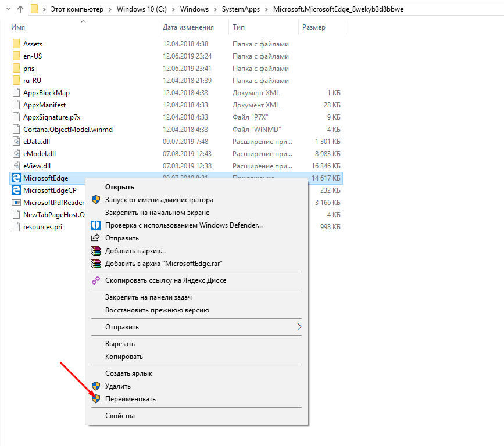This screenshot has width=504, height=446.
Task: Go to Этот компьютер in breadcrumb
Action: [x=77, y=9]
